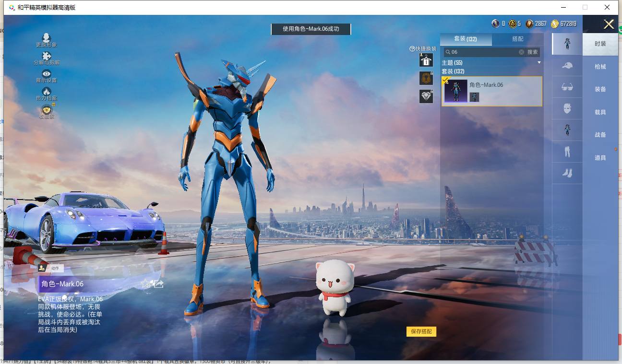Select the shoes category icon
The width and height of the screenshot is (622, 364).
567,173
